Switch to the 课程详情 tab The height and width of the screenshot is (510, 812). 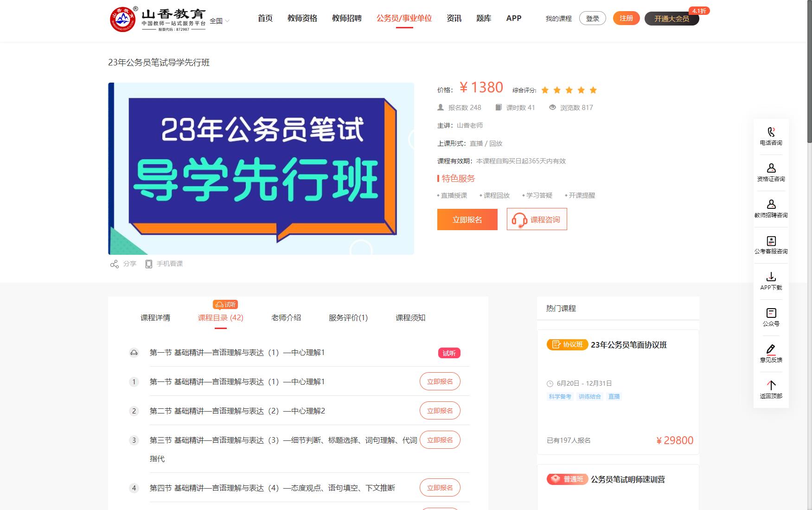click(155, 318)
